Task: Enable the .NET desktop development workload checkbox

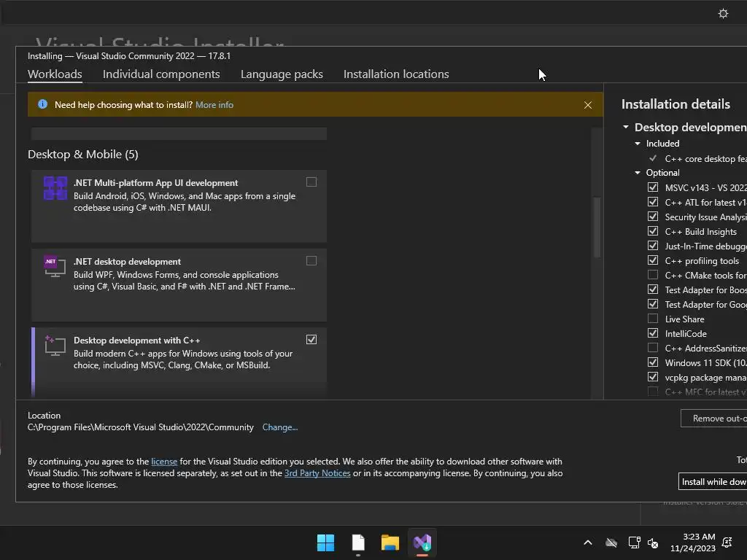Action: pyautogui.click(x=311, y=260)
